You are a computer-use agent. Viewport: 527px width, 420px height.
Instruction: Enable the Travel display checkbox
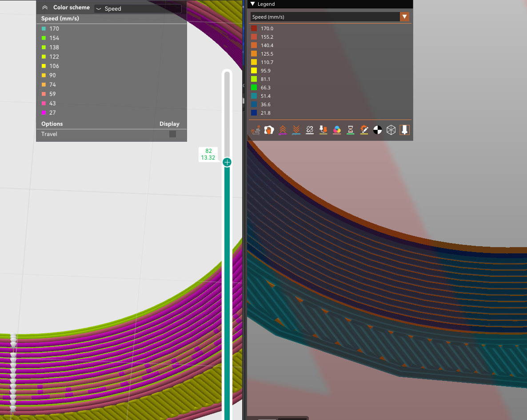(x=172, y=134)
